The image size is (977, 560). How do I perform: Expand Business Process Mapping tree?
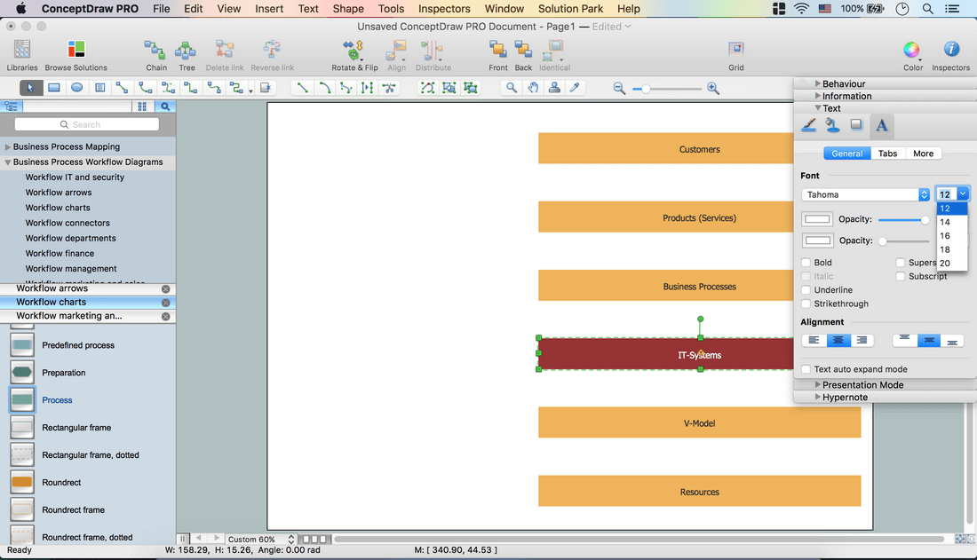[x=7, y=147]
